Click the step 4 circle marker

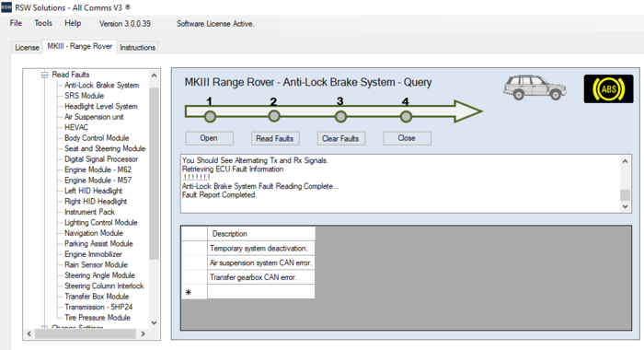tap(406, 117)
